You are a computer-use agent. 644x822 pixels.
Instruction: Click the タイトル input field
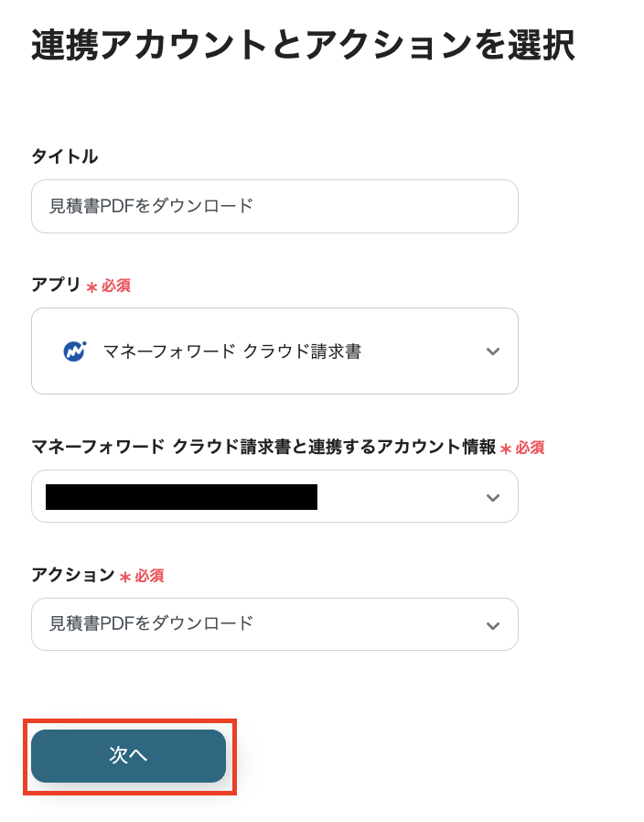[274, 206]
